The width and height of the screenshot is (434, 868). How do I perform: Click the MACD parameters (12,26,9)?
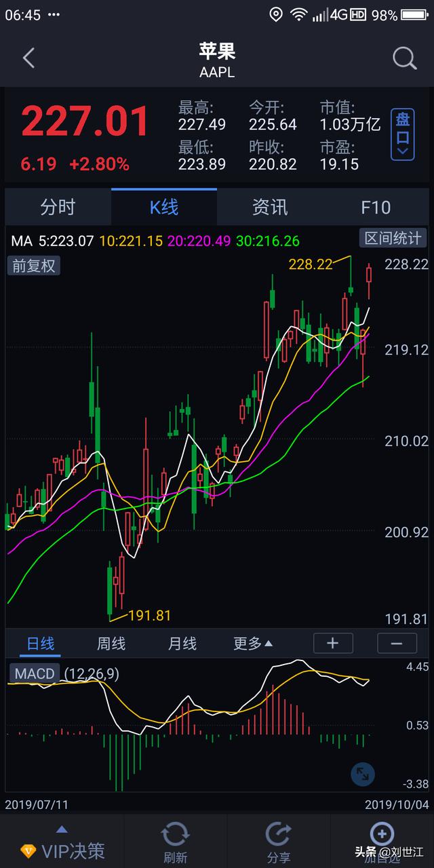(x=92, y=673)
